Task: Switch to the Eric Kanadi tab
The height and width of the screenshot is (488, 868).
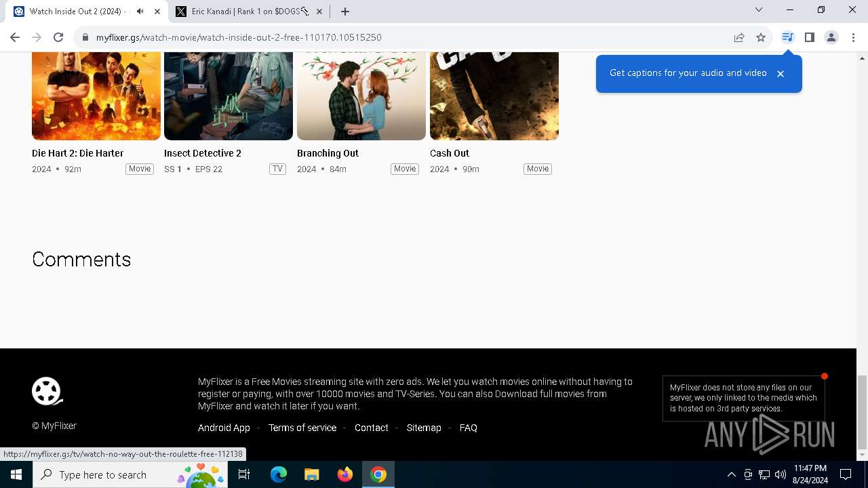Action: tap(249, 12)
